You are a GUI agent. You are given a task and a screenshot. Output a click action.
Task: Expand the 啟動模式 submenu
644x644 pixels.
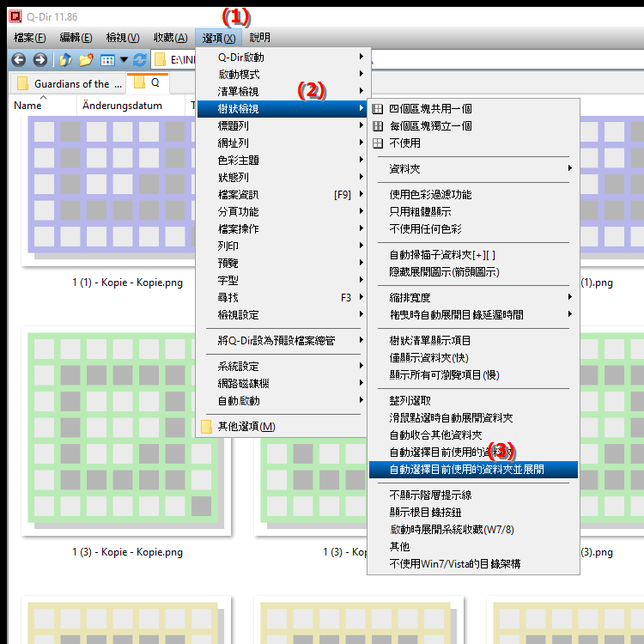pyautogui.click(x=283, y=75)
